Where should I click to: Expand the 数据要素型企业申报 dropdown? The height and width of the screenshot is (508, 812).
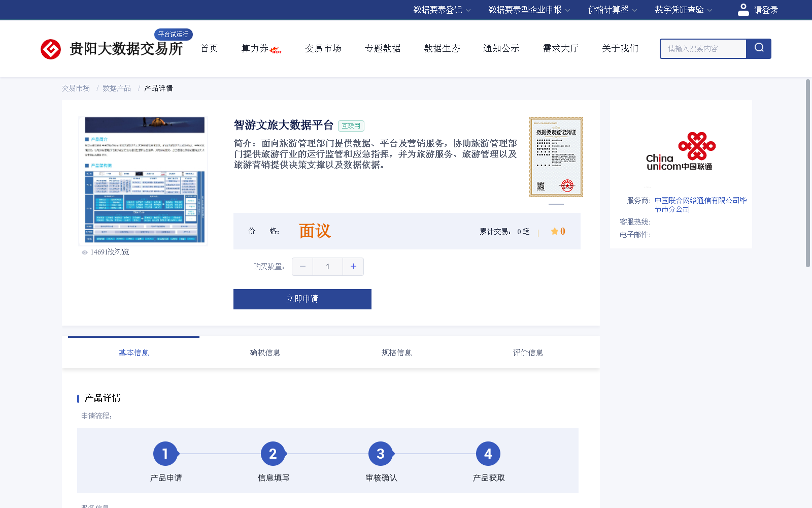(x=529, y=10)
